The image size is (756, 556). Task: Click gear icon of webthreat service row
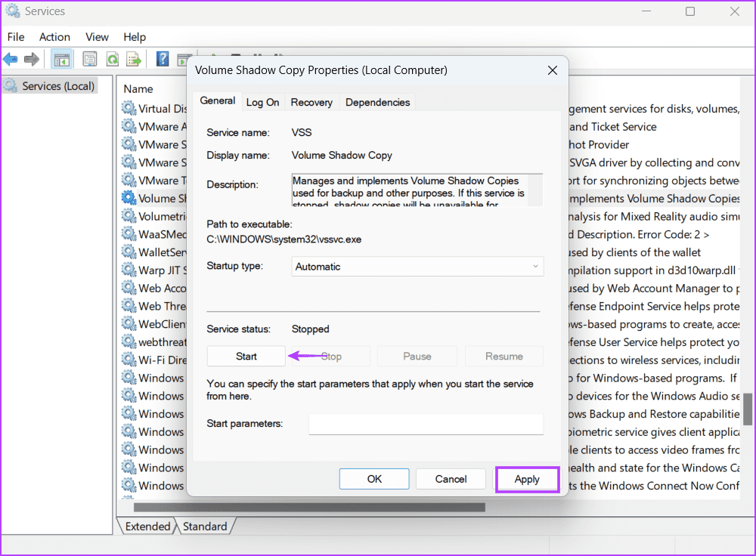click(x=129, y=341)
